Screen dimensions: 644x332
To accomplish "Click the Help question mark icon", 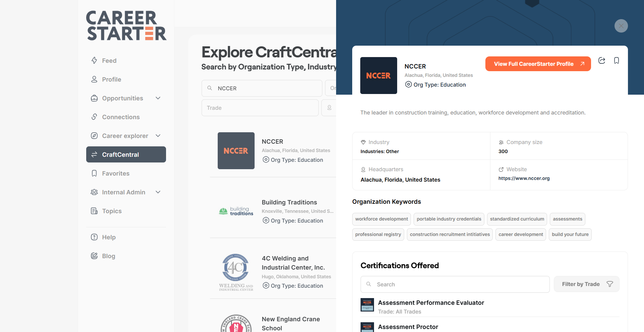I will pyautogui.click(x=94, y=237).
